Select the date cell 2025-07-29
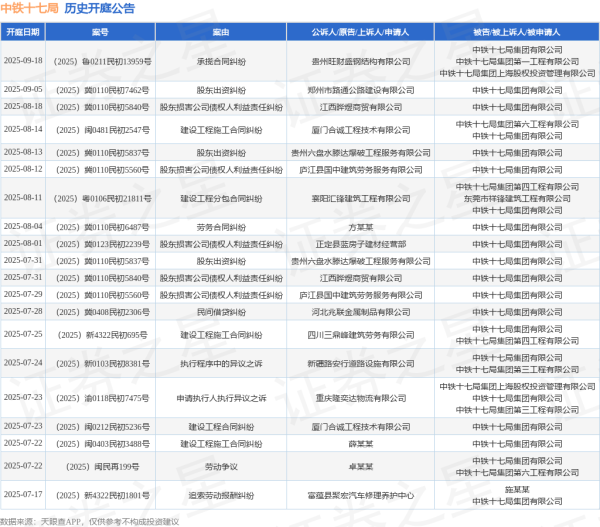 pyautogui.click(x=23, y=294)
